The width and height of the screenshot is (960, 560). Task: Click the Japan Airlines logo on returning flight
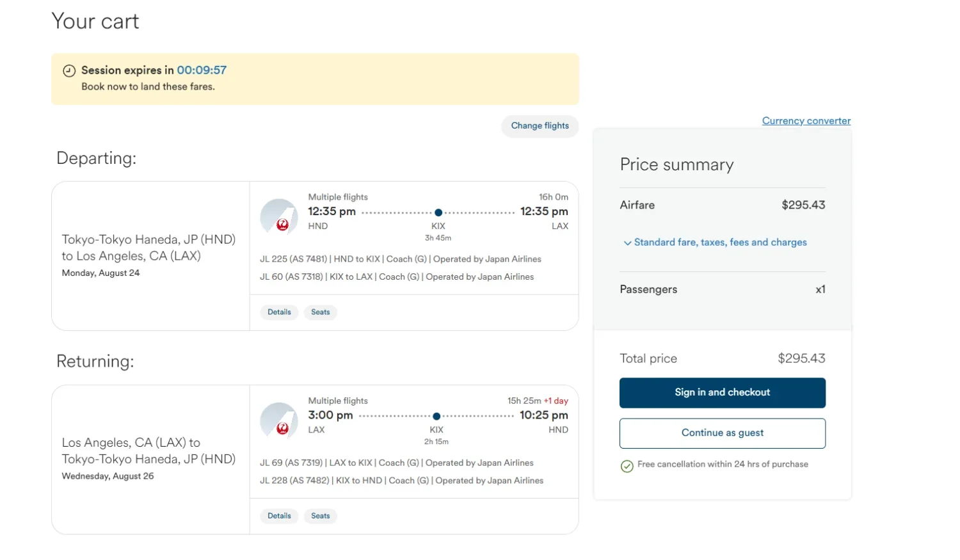279,420
